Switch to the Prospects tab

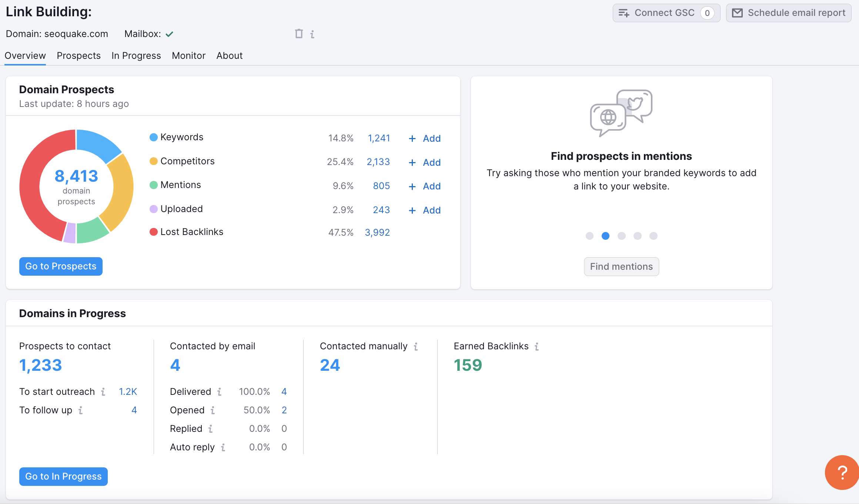[78, 56]
